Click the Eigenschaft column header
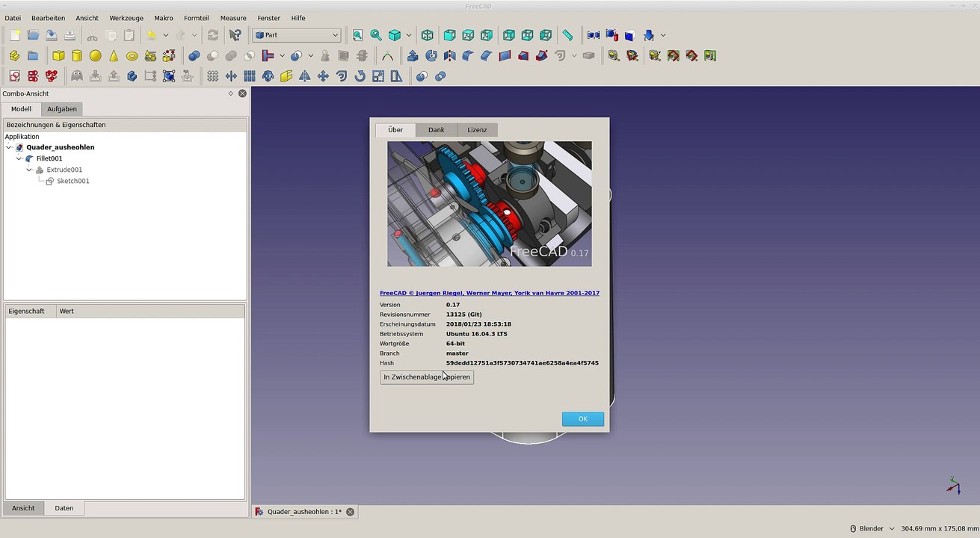The height and width of the screenshot is (538, 980). point(31,311)
